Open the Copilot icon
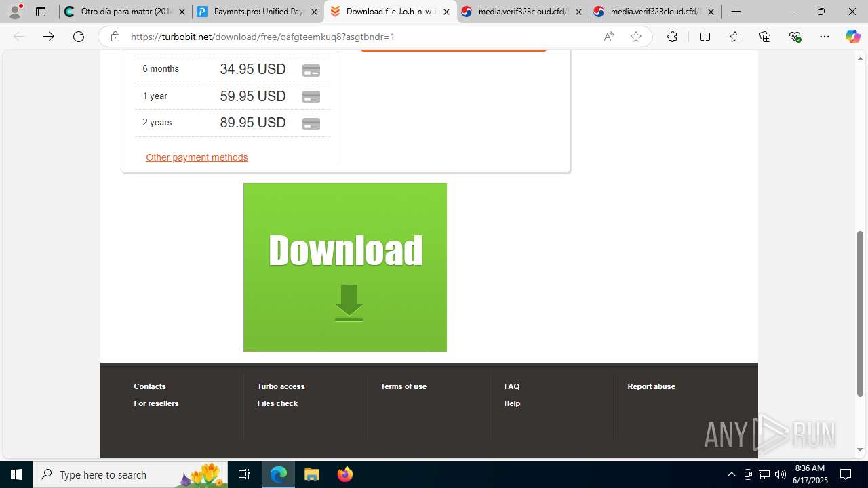 (852, 37)
